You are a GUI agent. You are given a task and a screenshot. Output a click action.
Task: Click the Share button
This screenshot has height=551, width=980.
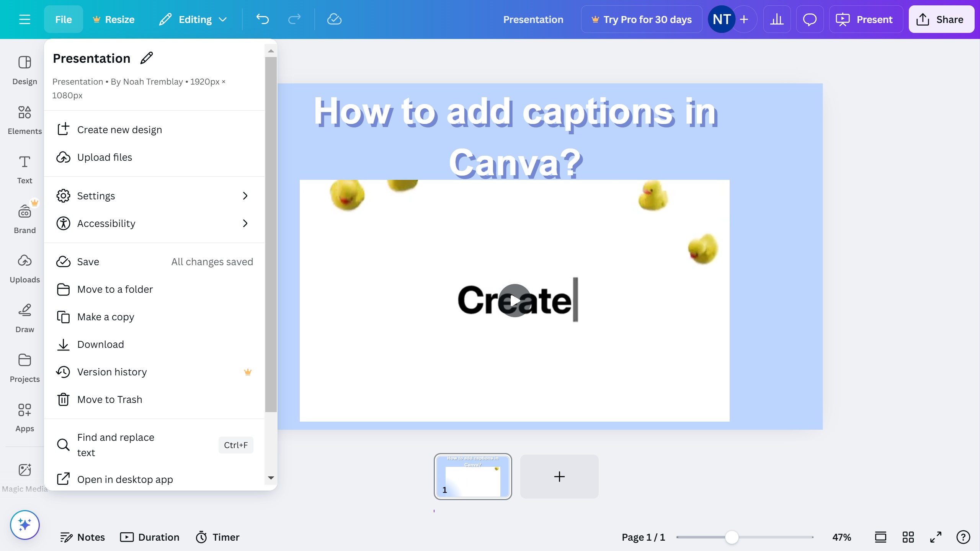[x=941, y=19]
